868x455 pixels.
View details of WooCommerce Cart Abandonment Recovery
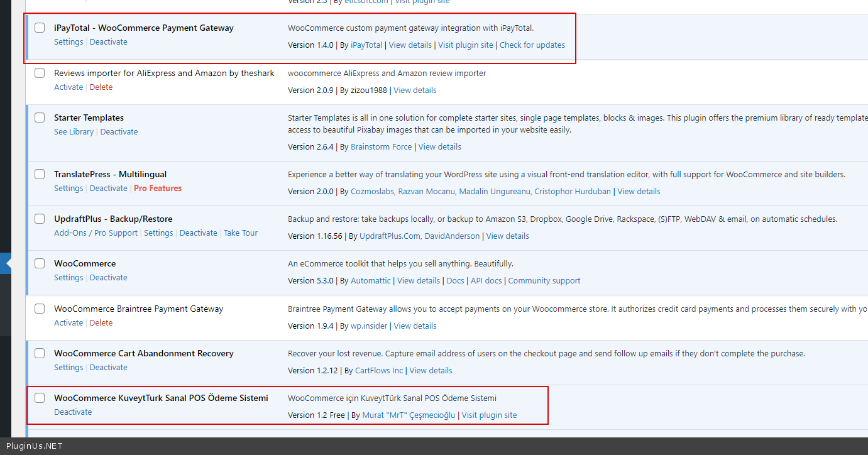[x=431, y=371]
